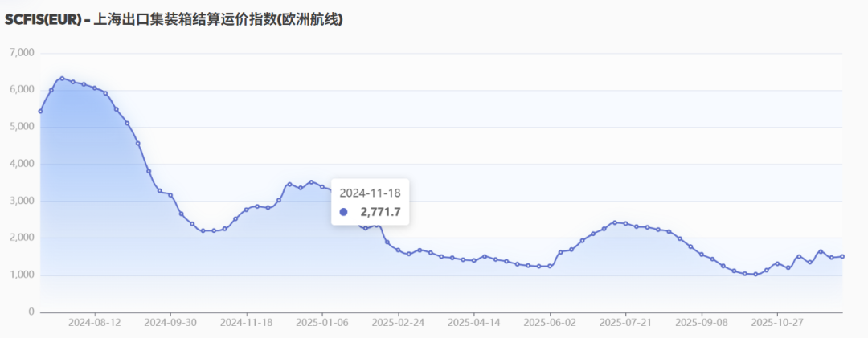Select the 2025-01-06 x-axis date label

(x=321, y=322)
